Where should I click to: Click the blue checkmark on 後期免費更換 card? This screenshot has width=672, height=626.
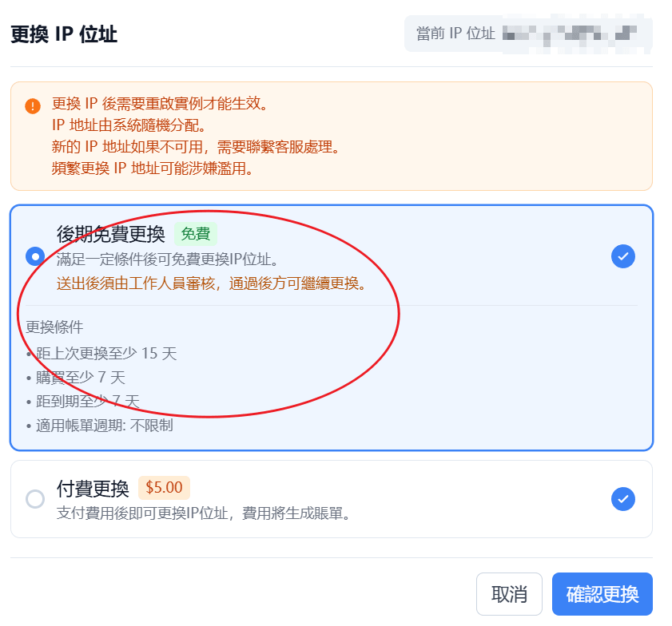[x=623, y=256]
